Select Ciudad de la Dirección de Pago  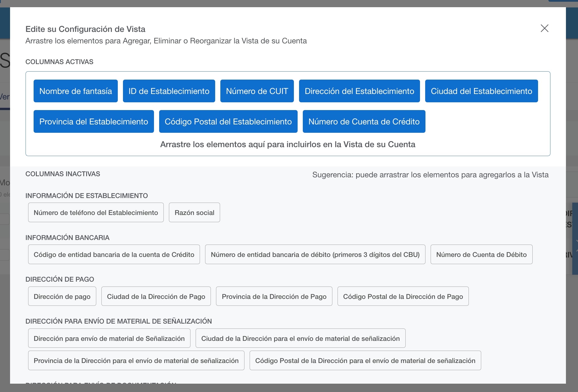[156, 296]
